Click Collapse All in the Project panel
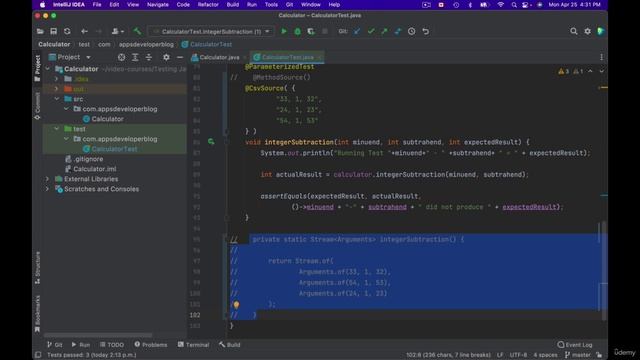 (x=149, y=58)
